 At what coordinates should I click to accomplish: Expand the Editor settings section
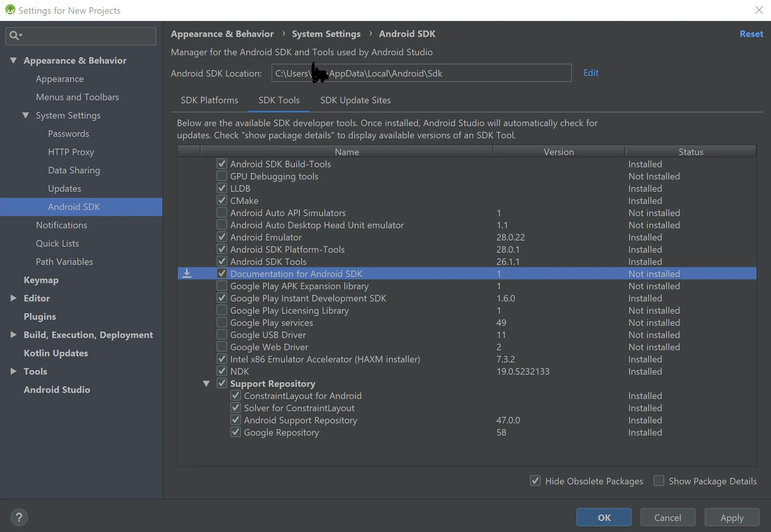[13, 298]
